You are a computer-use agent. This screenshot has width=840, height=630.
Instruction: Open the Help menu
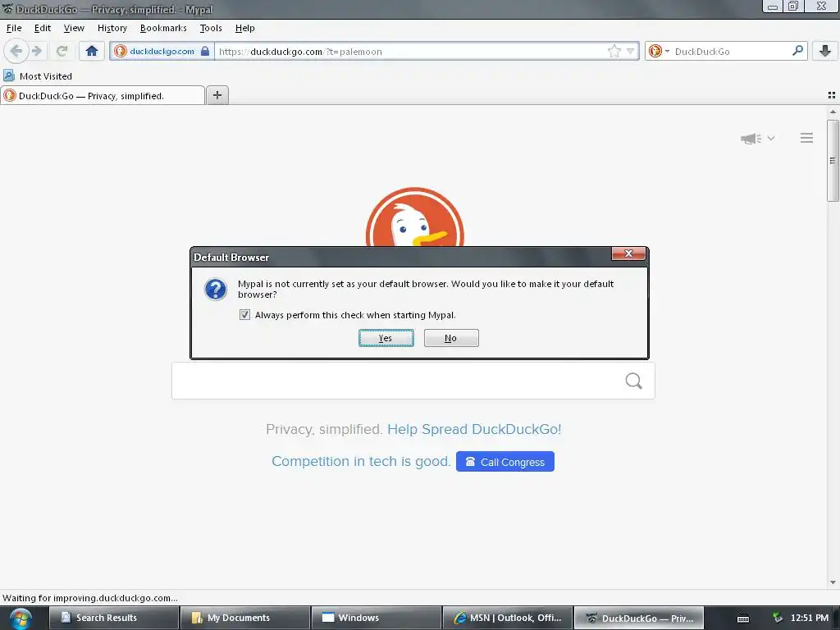pos(244,28)
